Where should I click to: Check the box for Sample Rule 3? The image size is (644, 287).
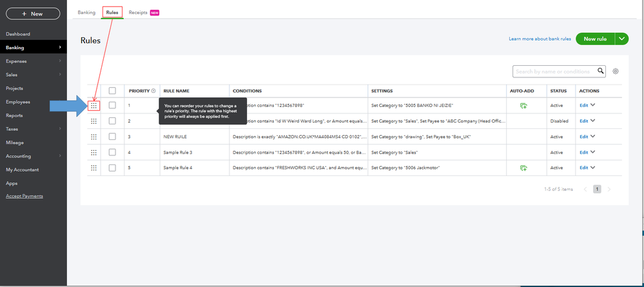tap(112, 152)
